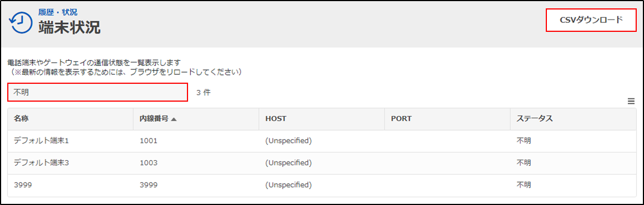
Task: Select the デフォルト端末3 row
Action: pyautogui.click(x=321, y=163)
